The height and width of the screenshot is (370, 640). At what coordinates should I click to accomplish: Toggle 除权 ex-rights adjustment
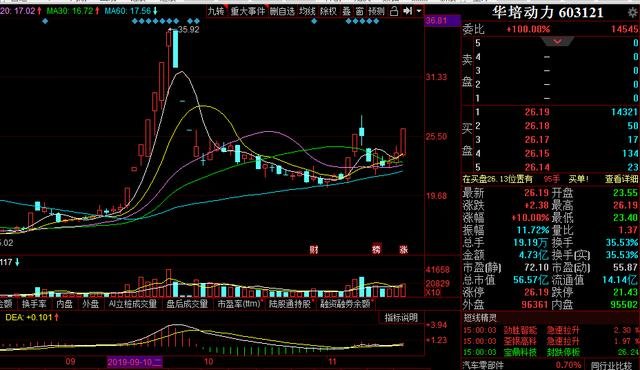328,11
